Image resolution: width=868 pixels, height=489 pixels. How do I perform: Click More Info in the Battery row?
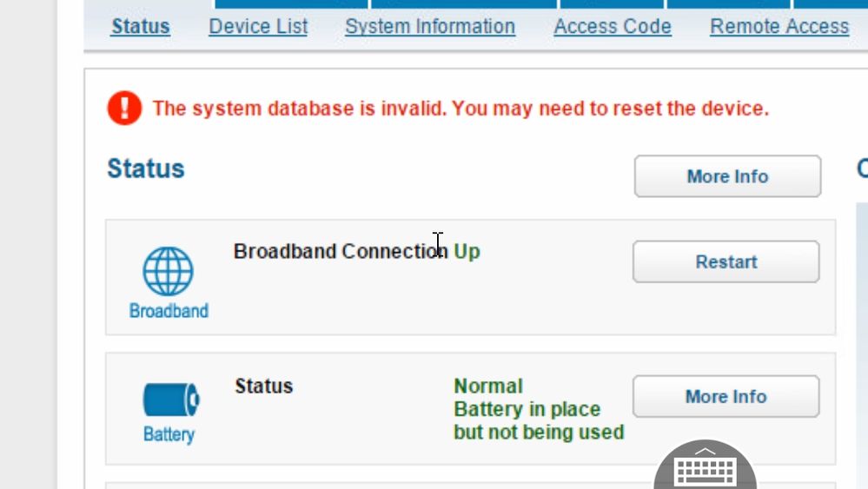(x=726, y=397)
